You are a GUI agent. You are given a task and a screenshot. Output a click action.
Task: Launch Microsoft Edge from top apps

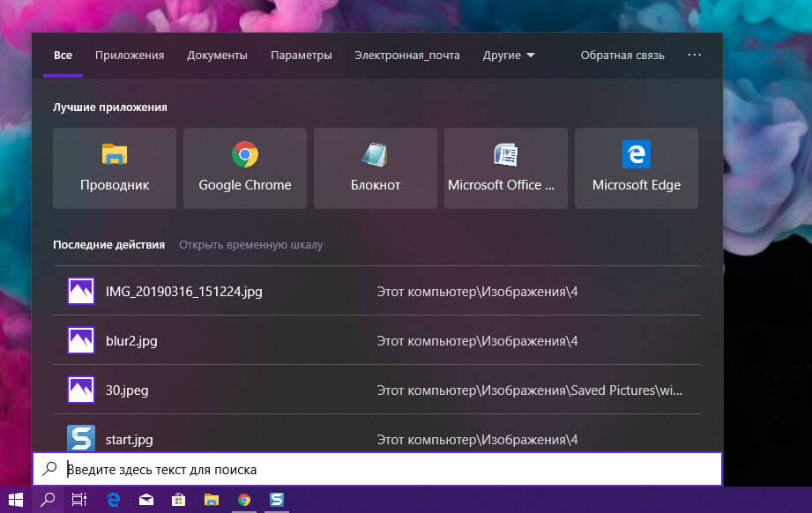point(637,168)
